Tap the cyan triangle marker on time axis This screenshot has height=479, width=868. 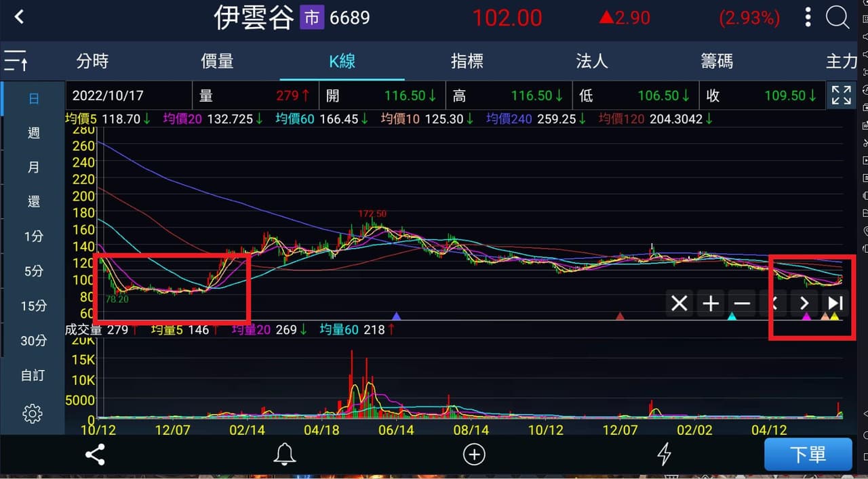click(732, 316)
